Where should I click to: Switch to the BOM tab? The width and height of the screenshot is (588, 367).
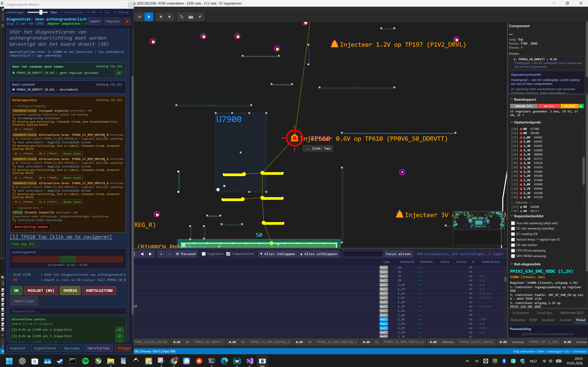(x=533, y=320)
